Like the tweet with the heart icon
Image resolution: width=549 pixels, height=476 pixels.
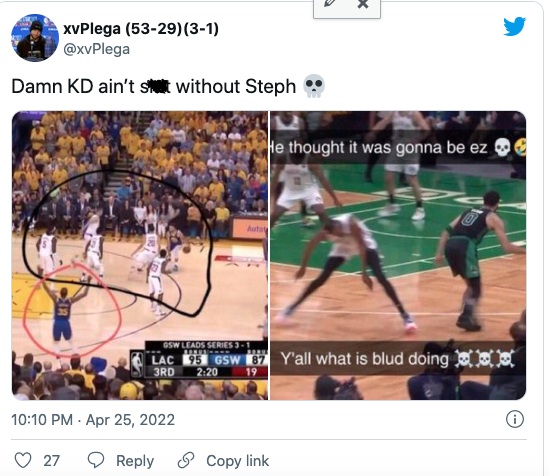click(x=23, y=460)
